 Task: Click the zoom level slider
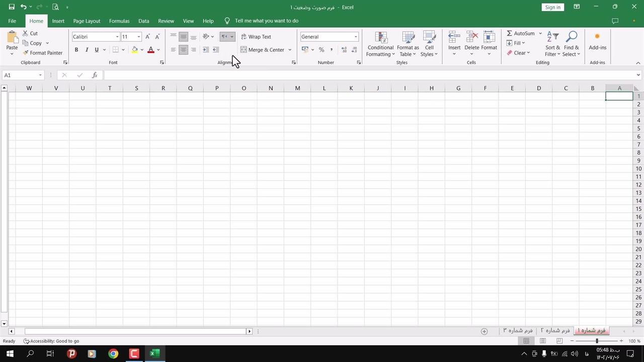(x=597, y=341)
